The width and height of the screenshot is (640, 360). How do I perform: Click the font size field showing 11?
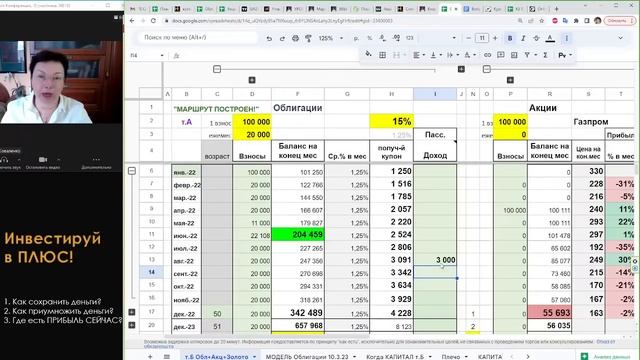pos(482,38)
